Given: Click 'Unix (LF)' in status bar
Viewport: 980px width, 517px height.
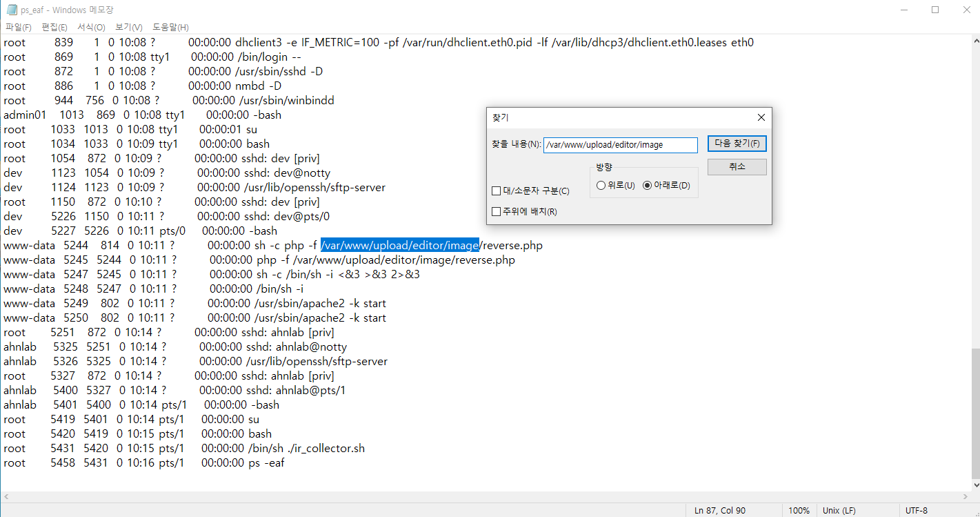Looking at the screenshot, I should [839, 511].
